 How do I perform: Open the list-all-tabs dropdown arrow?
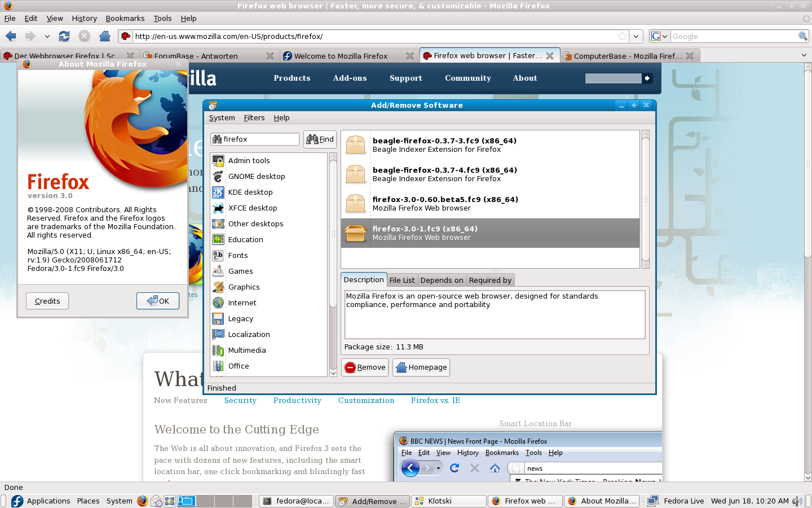(x=804, y=55)
